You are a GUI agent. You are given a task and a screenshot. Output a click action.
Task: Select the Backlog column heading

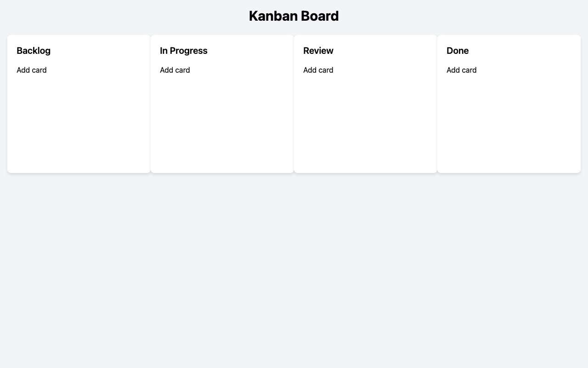[x=34, y=51]
